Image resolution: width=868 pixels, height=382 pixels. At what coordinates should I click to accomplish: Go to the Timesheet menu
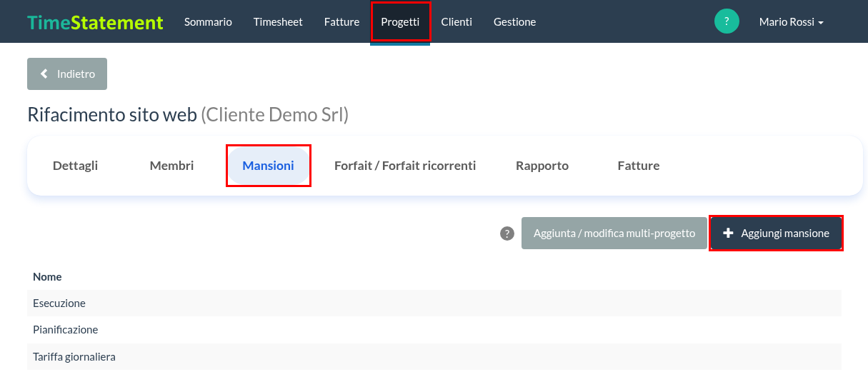click(x=278, y=22)
